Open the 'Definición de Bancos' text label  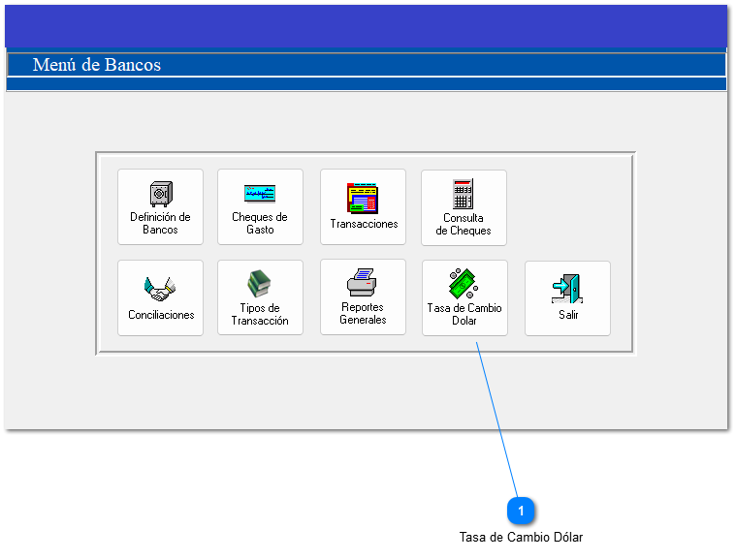(x=160, y=224)
